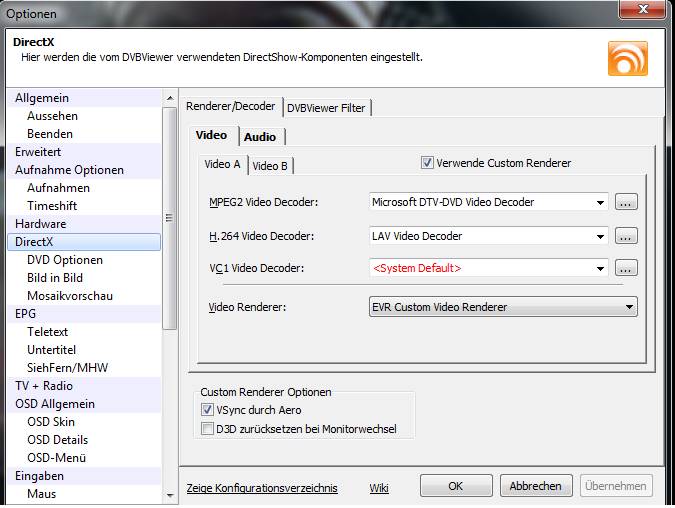Open the Video Renderer dropdown list
This screenshot has width=675, height=508.
tap(629, 307)
